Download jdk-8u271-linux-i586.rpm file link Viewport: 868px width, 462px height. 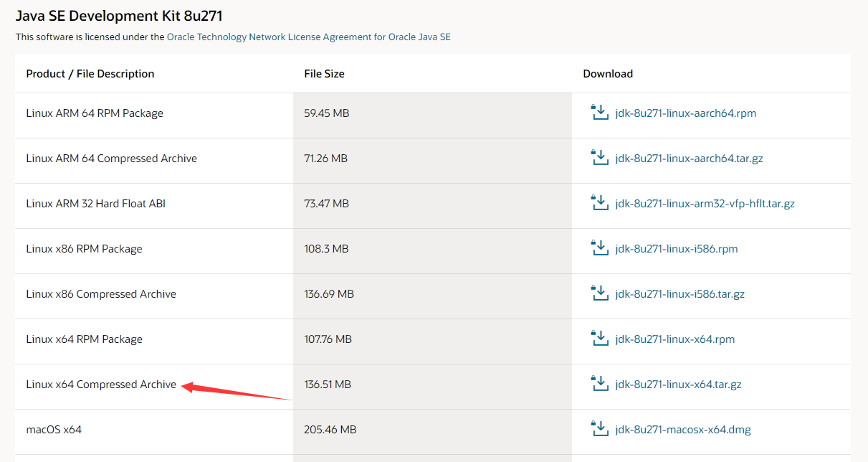tap(677, 249)
